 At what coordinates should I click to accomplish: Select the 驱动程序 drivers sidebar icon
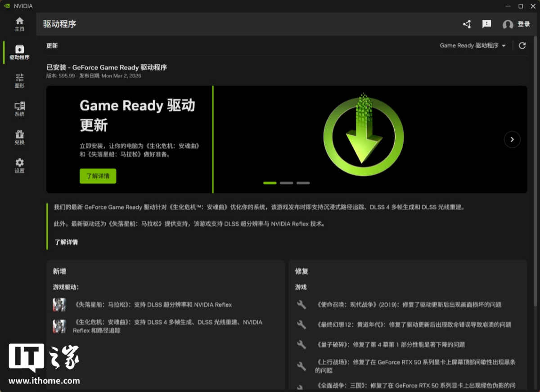tap(19, 52)
